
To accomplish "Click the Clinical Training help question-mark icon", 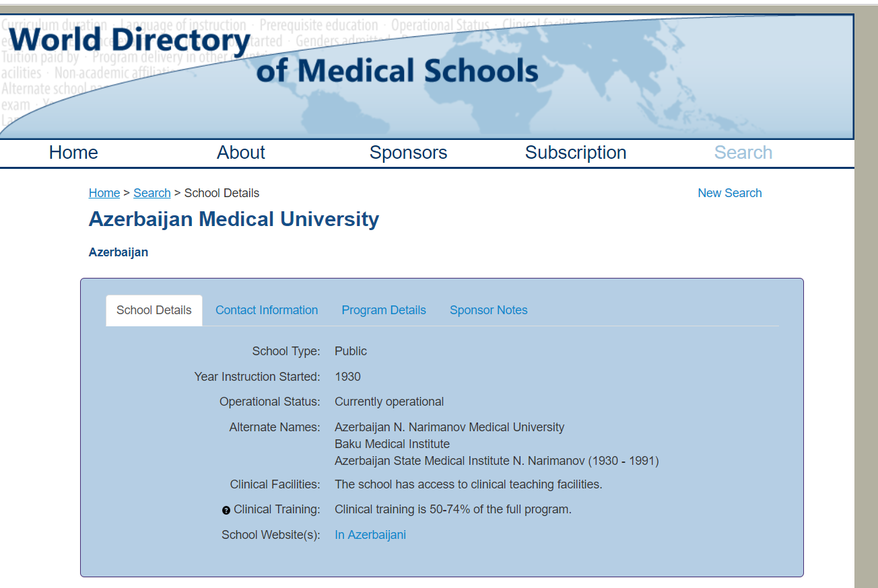I will [x=226, y=511].
